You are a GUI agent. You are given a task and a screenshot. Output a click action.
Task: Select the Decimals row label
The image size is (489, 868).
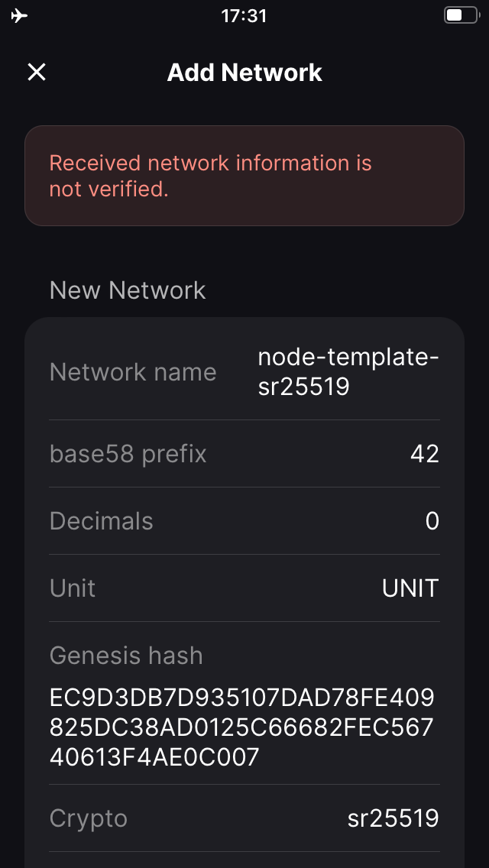102,521
